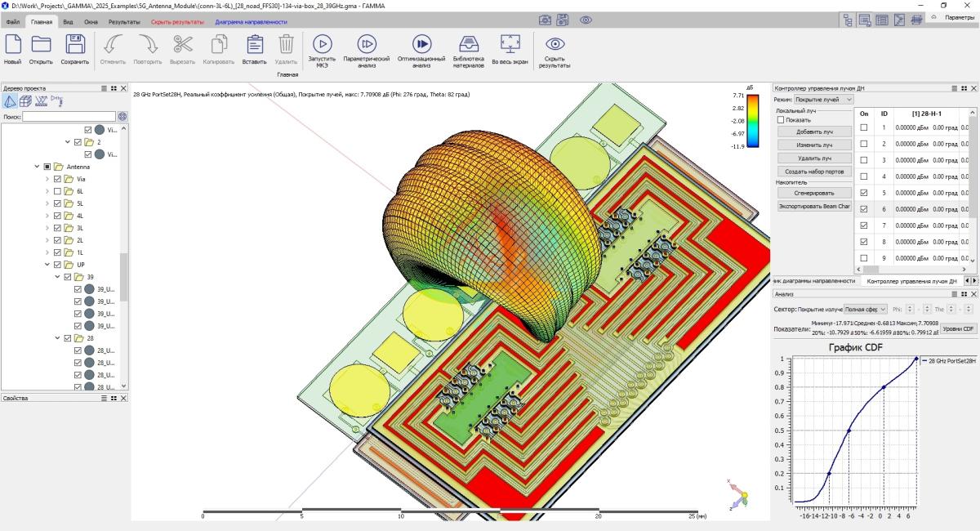This screenshot has height=531, width=980.
Task: Start Параметрический анализ from the ribbon
Action: click(367, 44)
